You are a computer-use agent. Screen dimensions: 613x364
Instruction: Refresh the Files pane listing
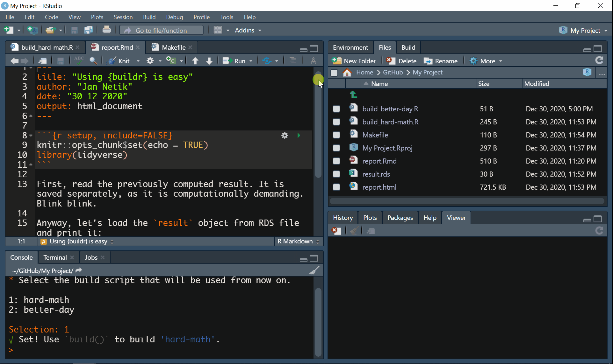coord(599,60)
